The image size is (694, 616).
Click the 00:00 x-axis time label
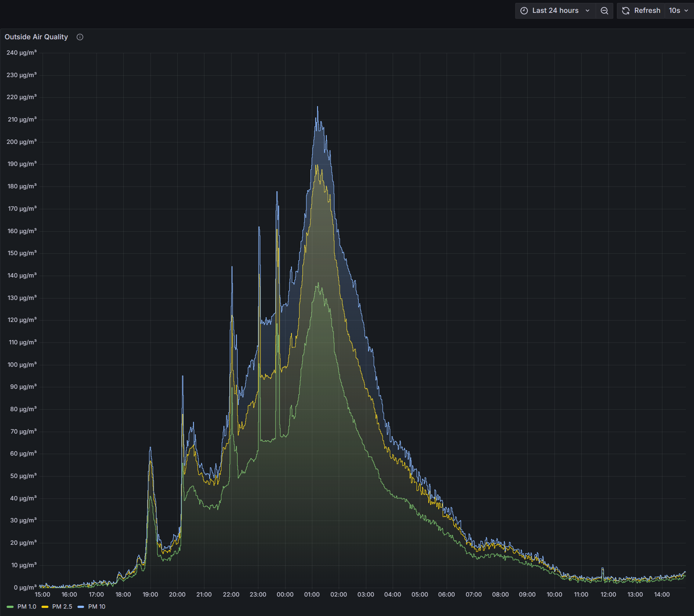tap(285, 595)
